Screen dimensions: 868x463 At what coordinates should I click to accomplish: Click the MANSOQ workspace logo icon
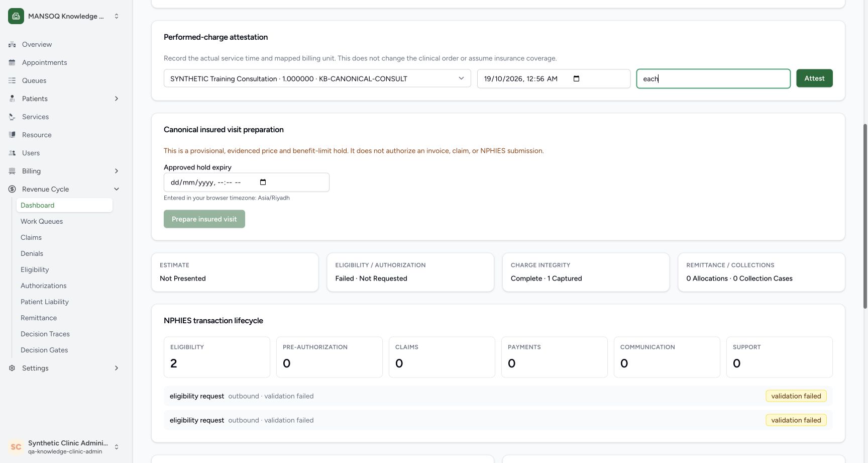click(x=16, y=16)
